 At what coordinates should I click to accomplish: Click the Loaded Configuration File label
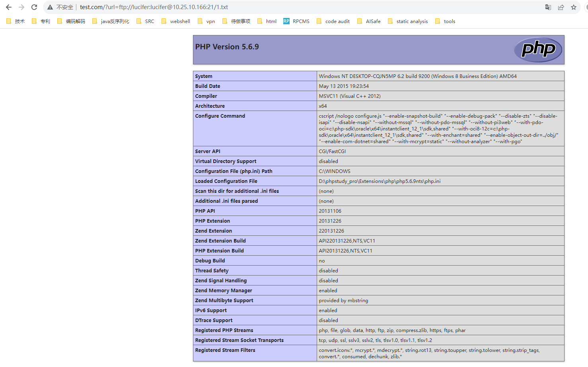point(226,181)
